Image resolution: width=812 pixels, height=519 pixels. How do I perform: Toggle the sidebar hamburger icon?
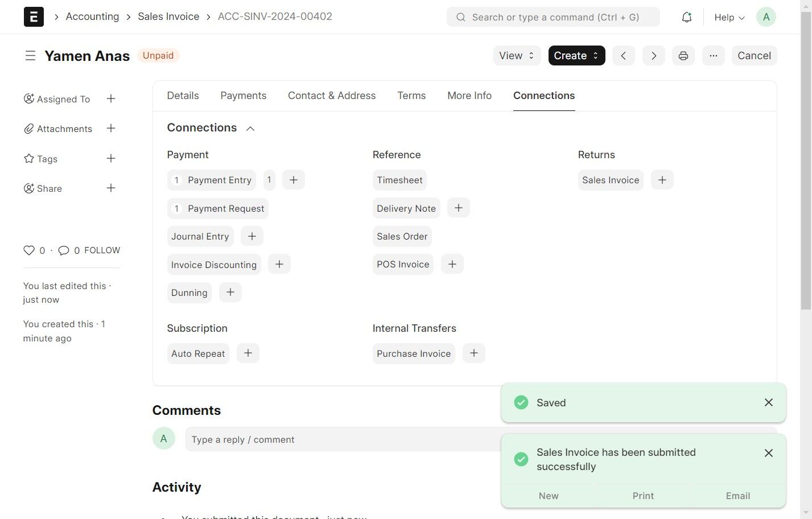30,56
